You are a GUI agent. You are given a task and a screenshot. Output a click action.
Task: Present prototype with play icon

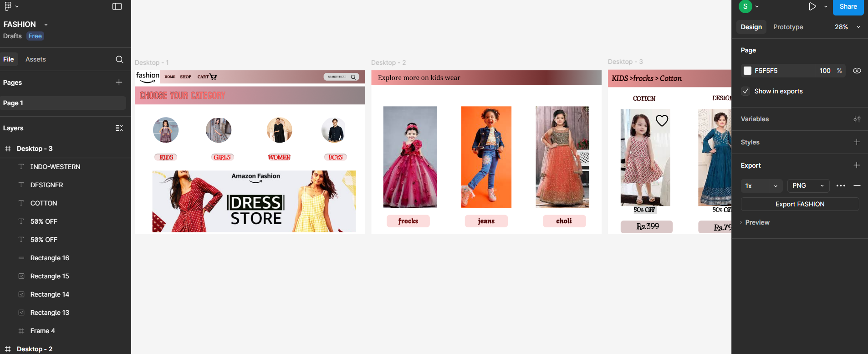click(x=812, y=6)
